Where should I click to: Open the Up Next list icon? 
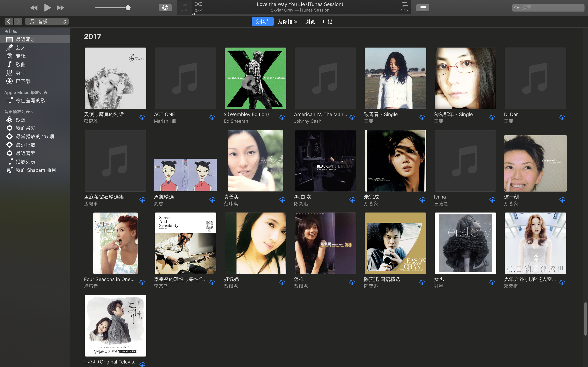pos(422,8)
